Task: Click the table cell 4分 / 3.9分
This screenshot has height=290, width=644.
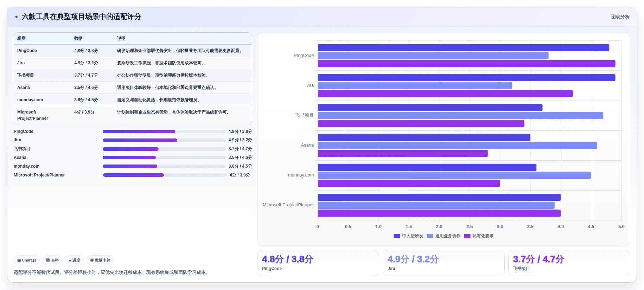Action: (x=84, y=112)
